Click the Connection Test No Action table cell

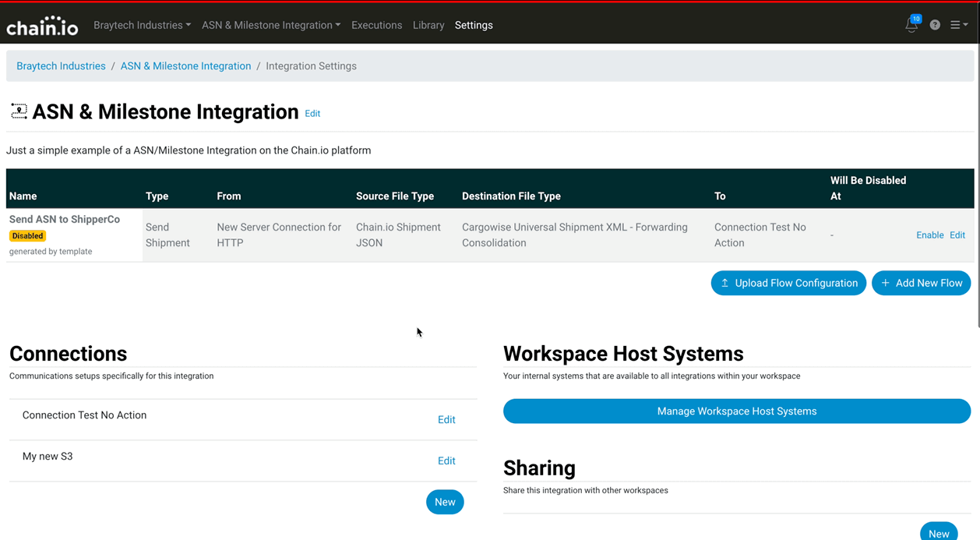click(x=760, y=235)
